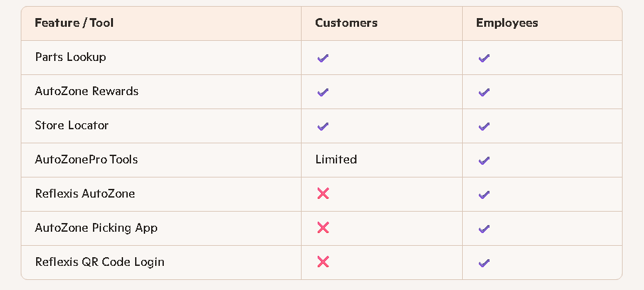The image size is (644, 290).
Task: Click the AutoZonePro Tools row label
Action: [x=86, y=159]
